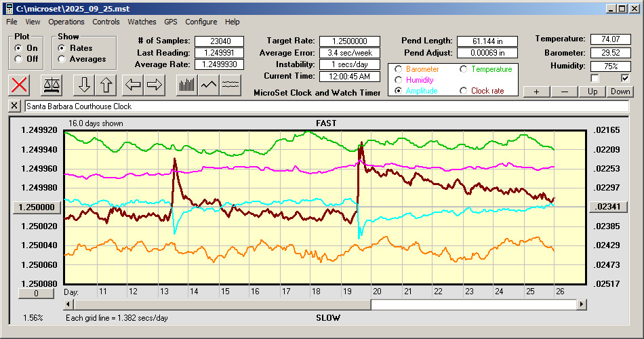This screenshot has width=644, height=339.
Task: Select the Averages show option
Action: (62, 59)
